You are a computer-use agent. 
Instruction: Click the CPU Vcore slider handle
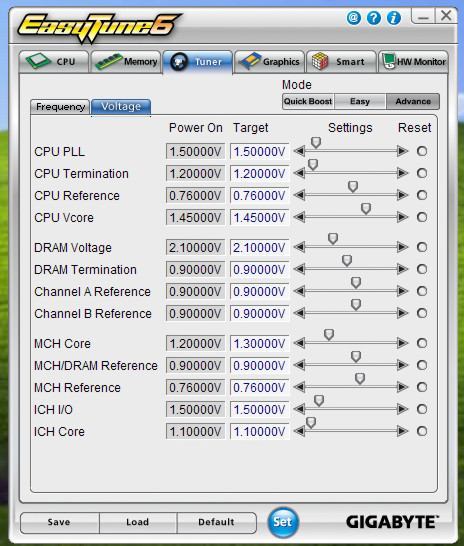click(x=366, y=209)
